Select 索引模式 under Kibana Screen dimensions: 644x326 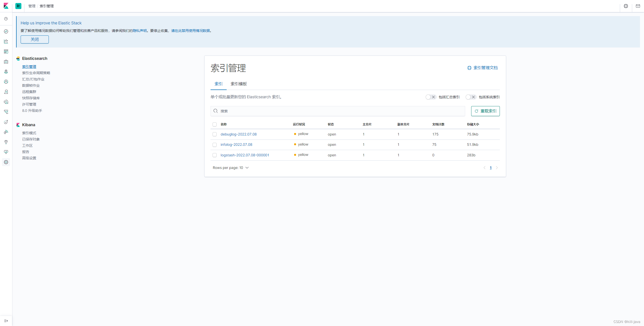29,133
